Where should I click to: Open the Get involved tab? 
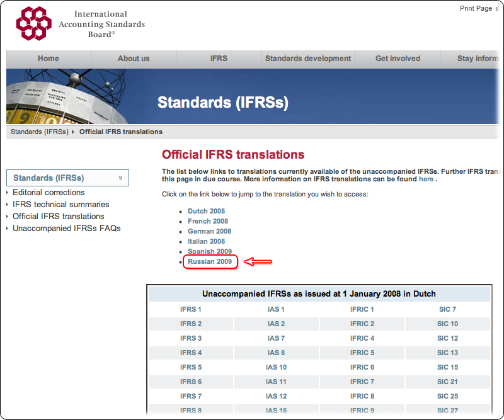398,59
